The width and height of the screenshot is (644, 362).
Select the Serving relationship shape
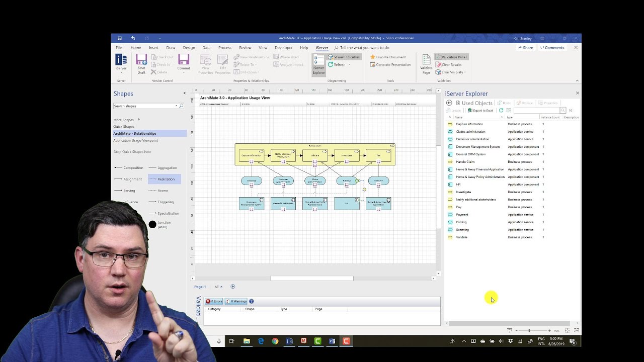[125, 191]
